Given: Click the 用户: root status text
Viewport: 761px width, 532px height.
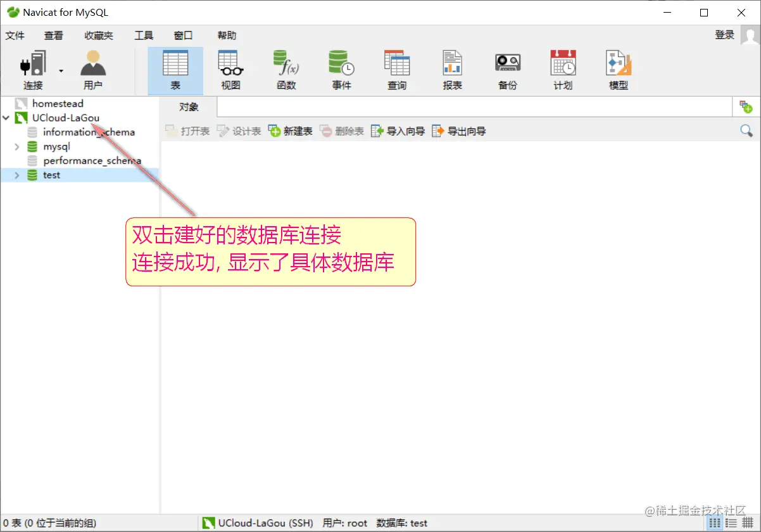Looking at the screenshot, I should point(345,523).
